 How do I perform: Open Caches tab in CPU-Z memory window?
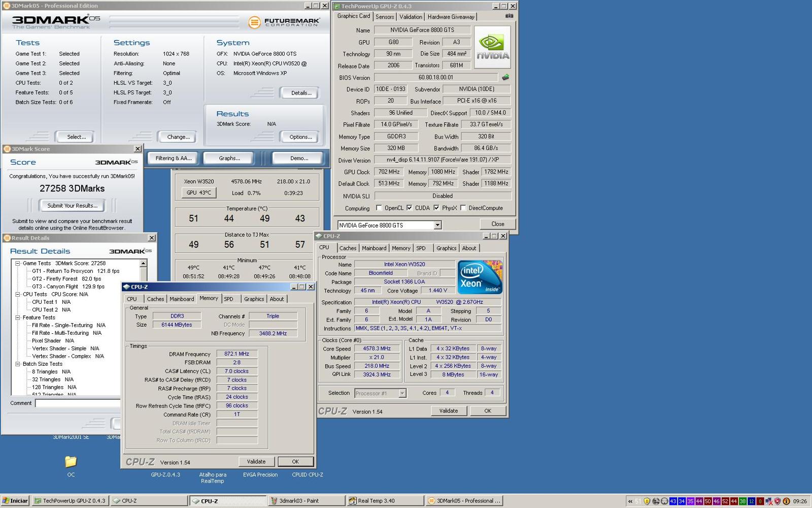click(155, 299)
